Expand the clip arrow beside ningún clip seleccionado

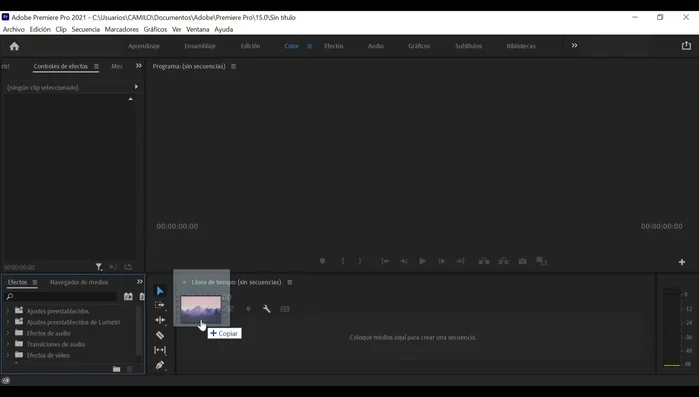(136, 87)
